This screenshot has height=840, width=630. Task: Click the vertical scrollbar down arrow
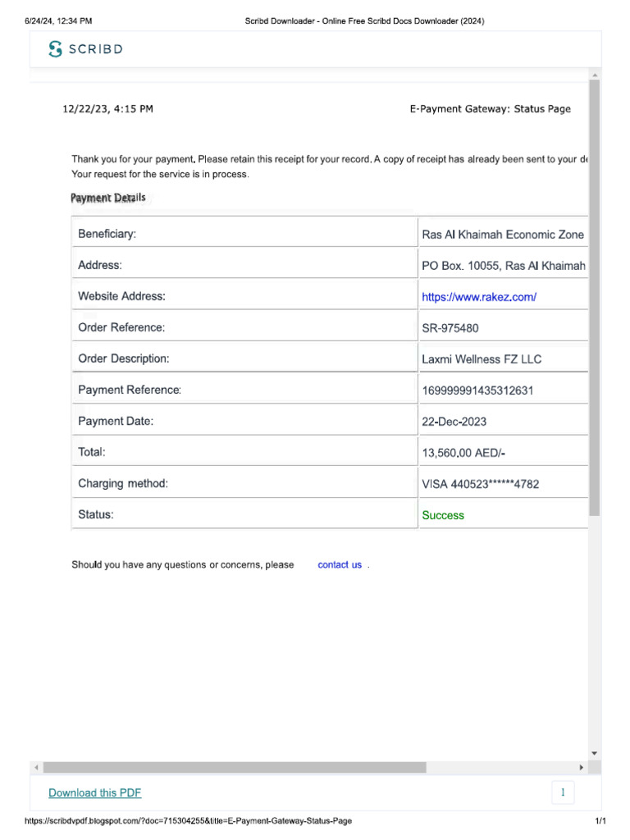[x=595, y=753]
